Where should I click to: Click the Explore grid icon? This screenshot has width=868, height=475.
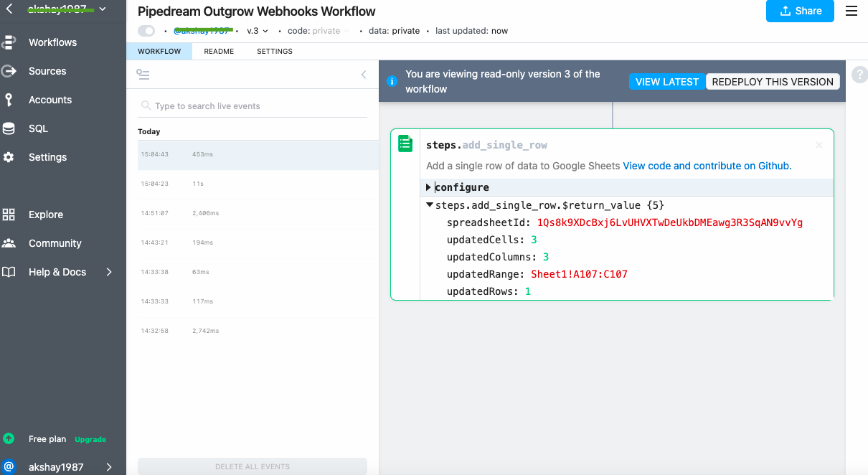9,215
